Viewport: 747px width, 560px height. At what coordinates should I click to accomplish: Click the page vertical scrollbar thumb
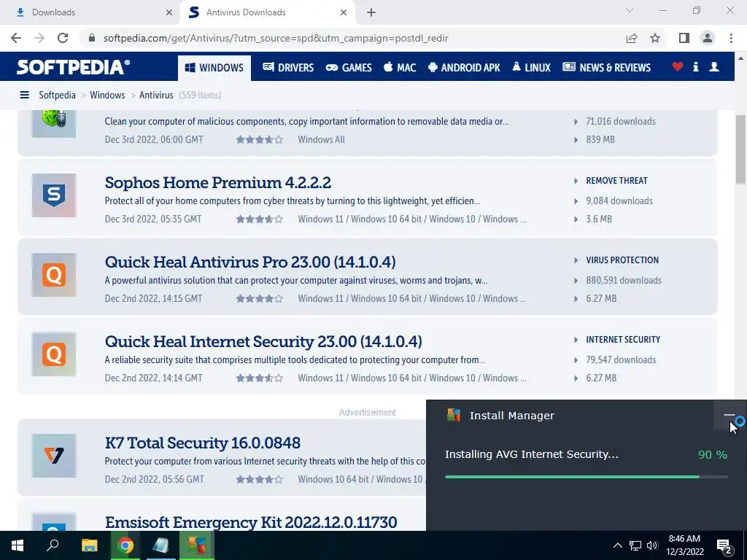click(x=740, y=149)
